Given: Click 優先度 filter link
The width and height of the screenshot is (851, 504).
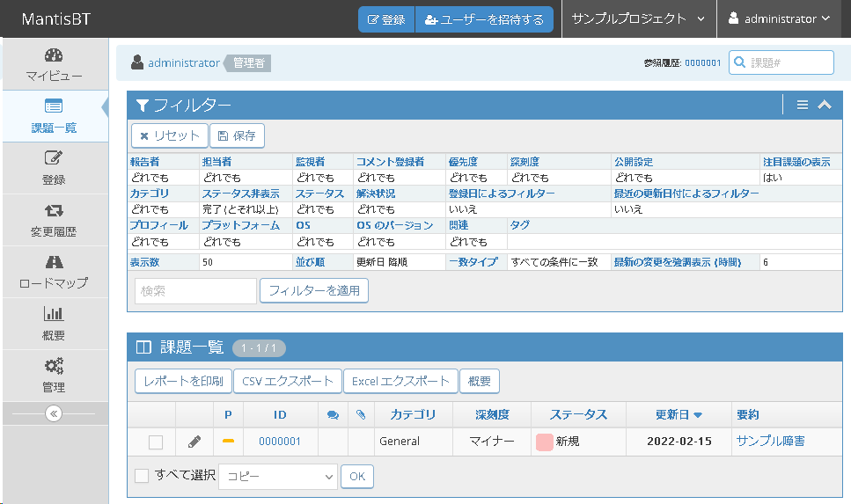Looking at the screenshot, I should tap(463, 162).
